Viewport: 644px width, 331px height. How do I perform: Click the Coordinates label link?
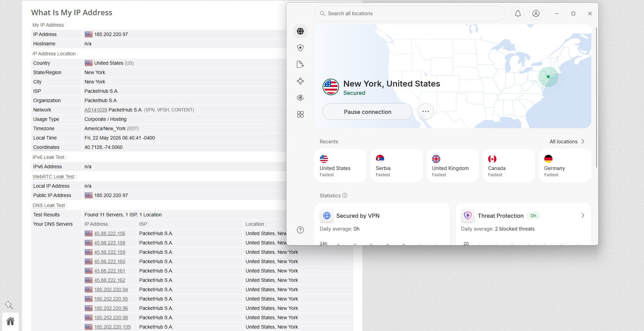coord(46,147)
